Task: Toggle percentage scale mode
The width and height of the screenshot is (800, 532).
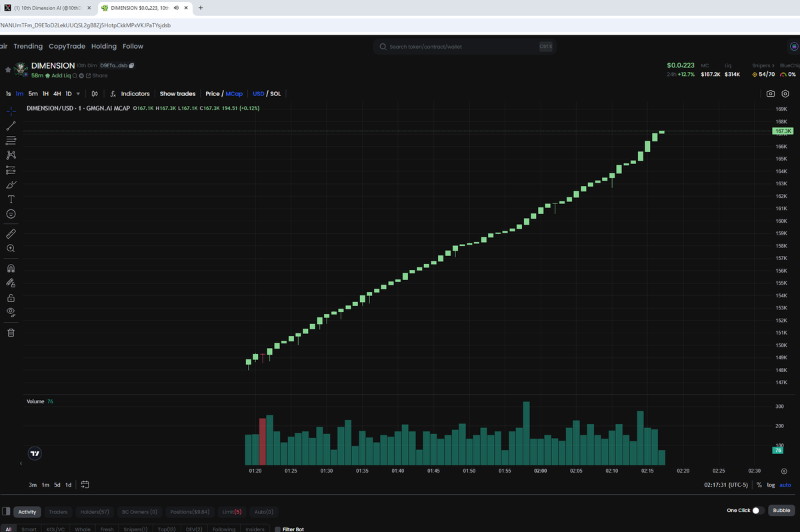Action: tap(759, 485)
